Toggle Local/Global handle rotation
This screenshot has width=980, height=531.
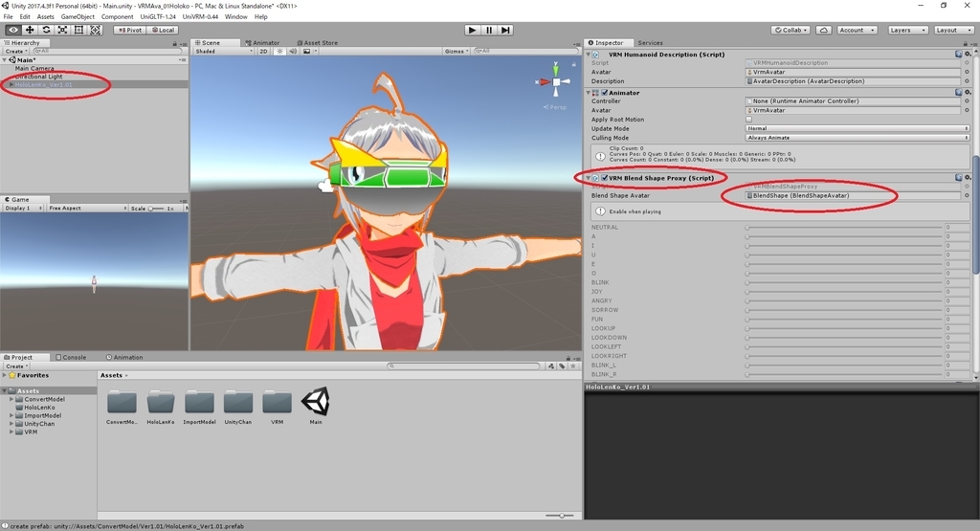point(163,30)
